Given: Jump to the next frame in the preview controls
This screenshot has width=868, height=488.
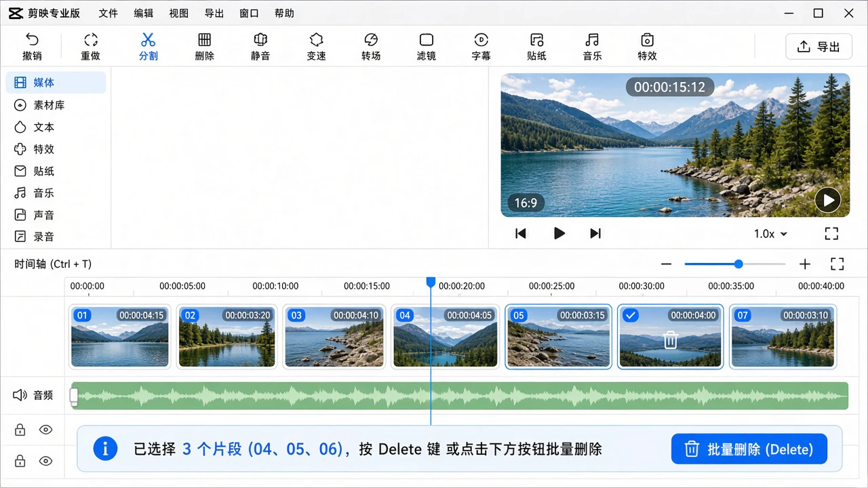Looking at the screenshot, I should [595, 234].
